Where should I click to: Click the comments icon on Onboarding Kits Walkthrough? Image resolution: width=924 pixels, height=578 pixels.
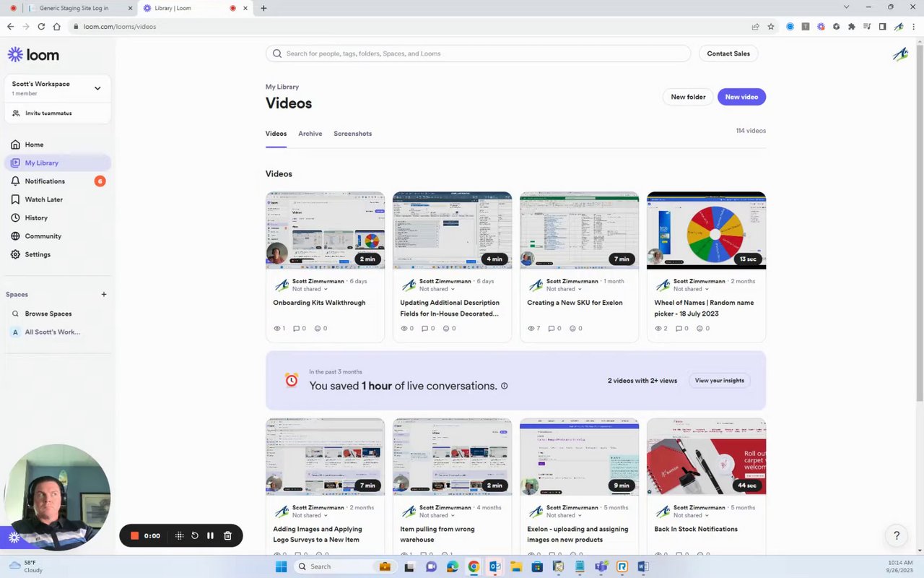[x=296, y=328]
